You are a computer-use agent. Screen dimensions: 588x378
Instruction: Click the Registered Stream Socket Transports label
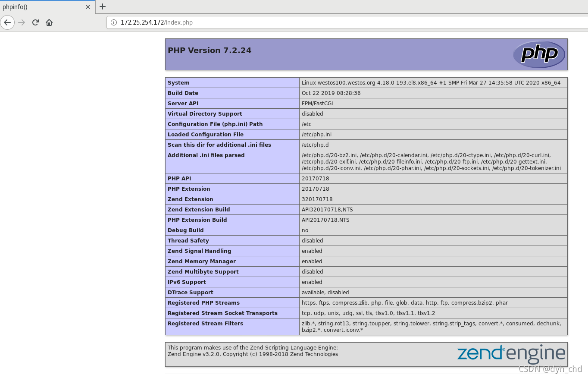(222, 313)
